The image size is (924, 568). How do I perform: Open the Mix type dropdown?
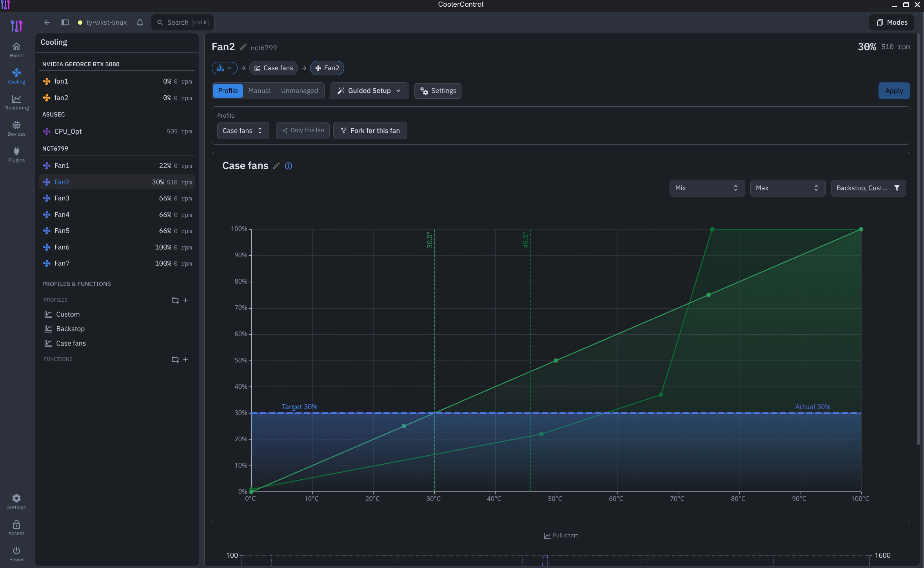(x=707, y=188)
